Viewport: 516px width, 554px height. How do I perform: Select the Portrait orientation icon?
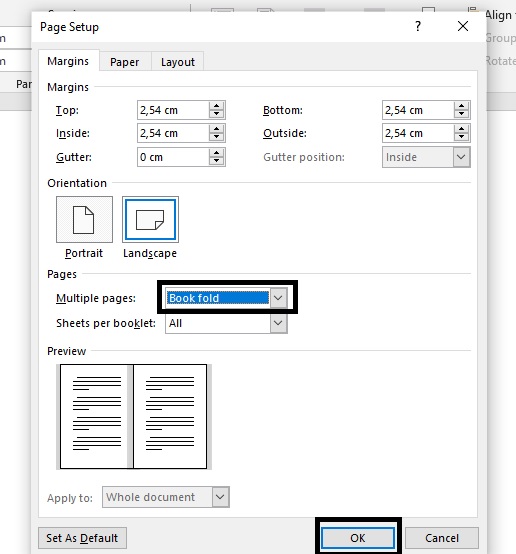click(x=84, y=219)
